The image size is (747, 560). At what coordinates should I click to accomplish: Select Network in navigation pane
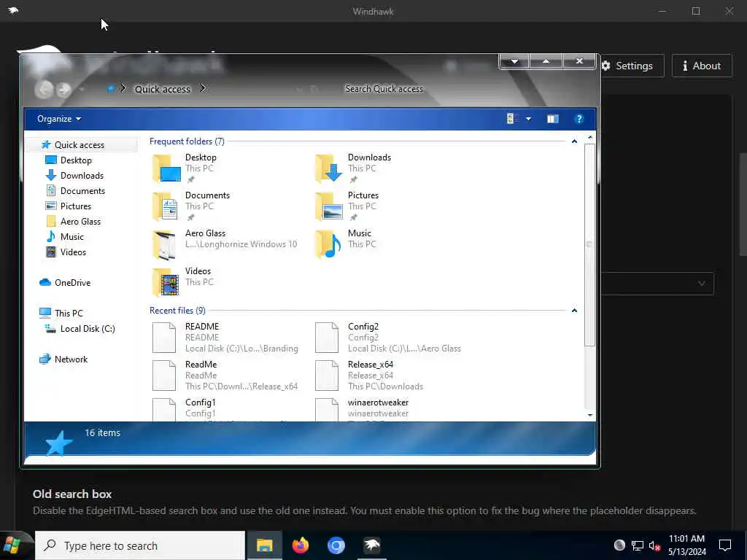point(71,359)
